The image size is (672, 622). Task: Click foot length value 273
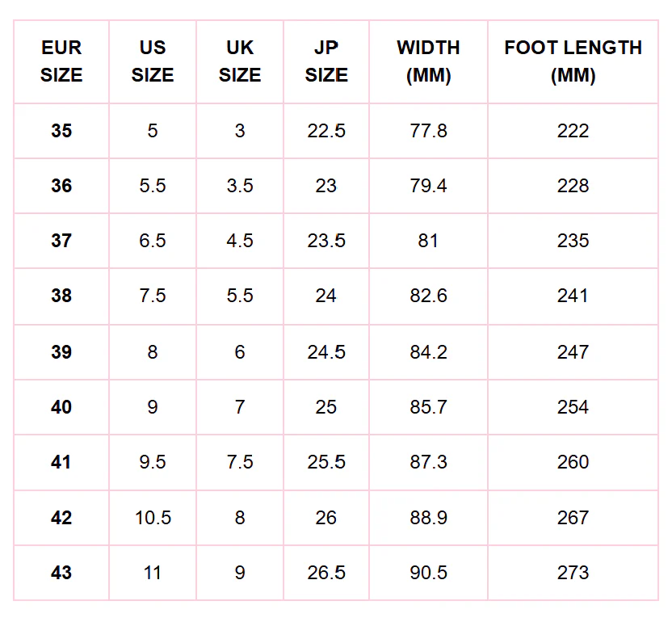(x=573, y=573)
